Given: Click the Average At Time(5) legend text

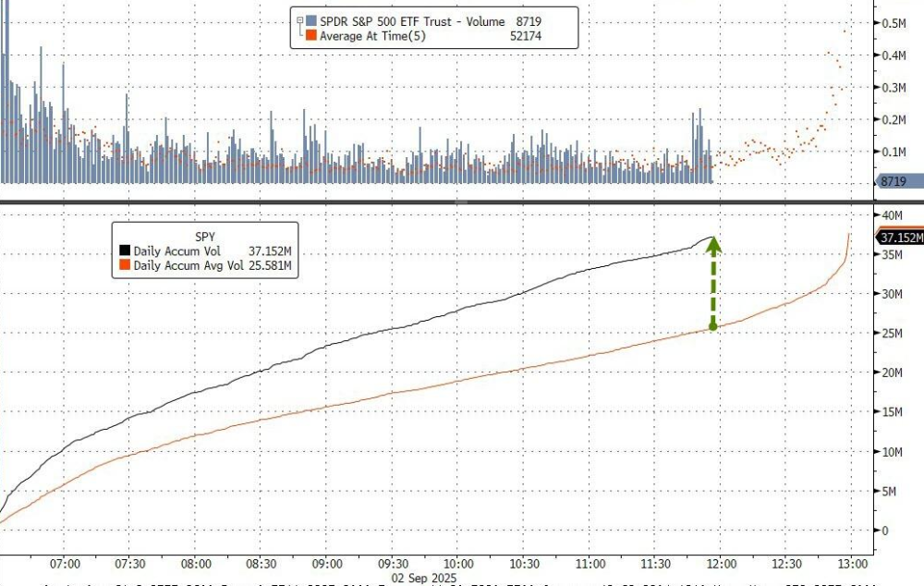Looking at the screenshot, I should coord(375,35).
